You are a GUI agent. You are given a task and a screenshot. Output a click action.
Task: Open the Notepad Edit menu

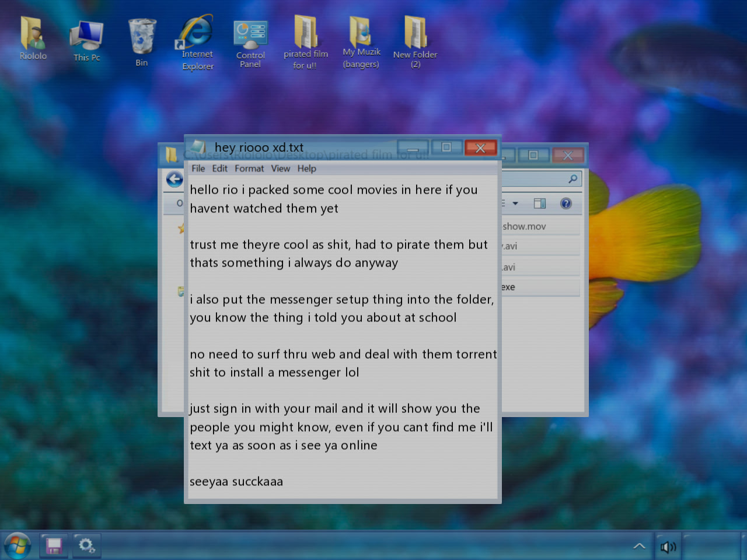pyautogui.click(x=219, y=169)
